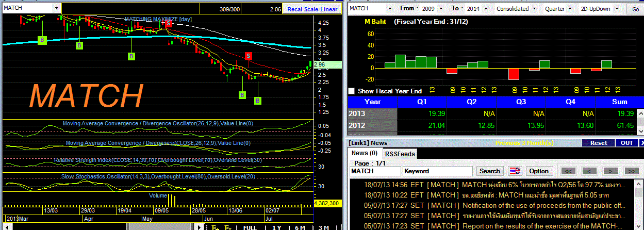
Task: Click the lowest green B marker in June
Action: (258, 100)
